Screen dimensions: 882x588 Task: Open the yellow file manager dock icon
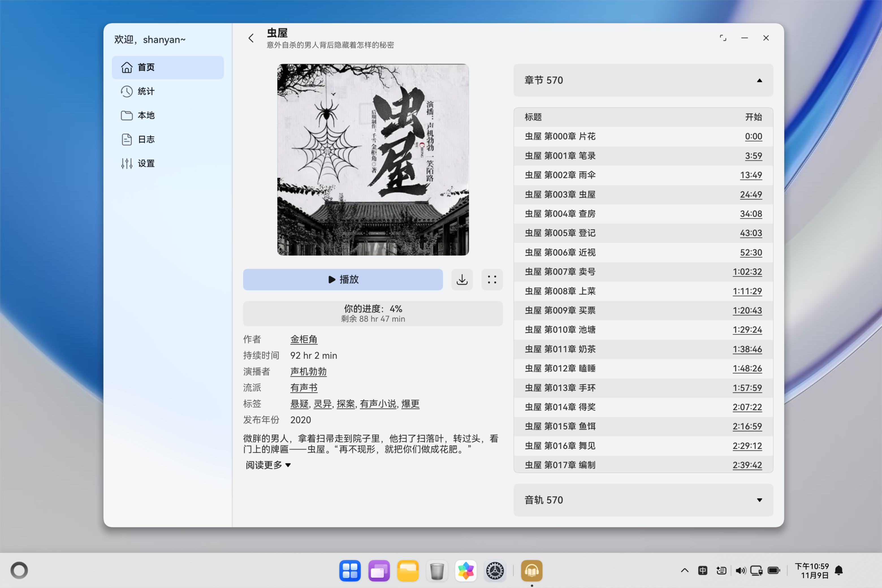click(x=408, y=571)
